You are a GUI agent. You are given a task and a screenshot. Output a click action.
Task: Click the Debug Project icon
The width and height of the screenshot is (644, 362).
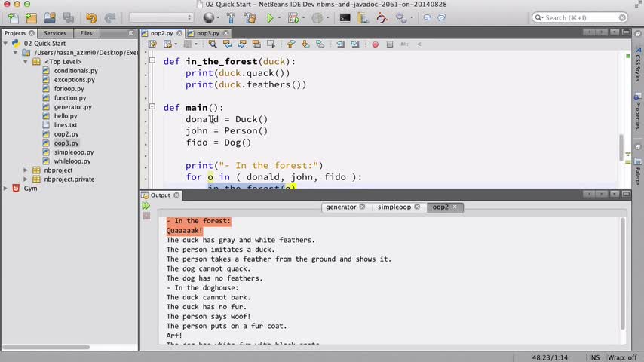tap(293, 17)
